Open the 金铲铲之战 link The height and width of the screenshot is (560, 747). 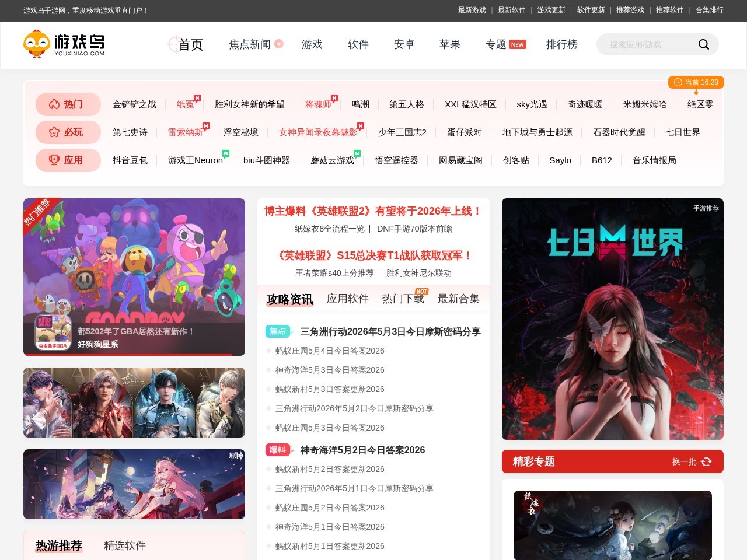(134, 104)
